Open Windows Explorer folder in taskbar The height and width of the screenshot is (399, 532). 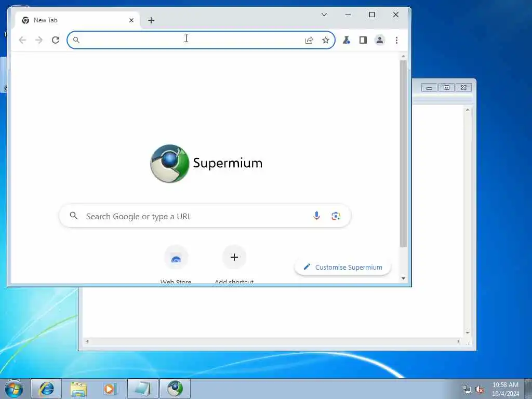(x=78, y=389)
